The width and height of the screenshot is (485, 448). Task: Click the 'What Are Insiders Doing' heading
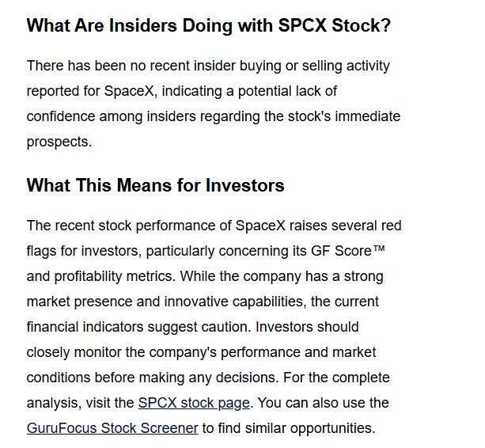pyautogui.click(x=209, y=25)
